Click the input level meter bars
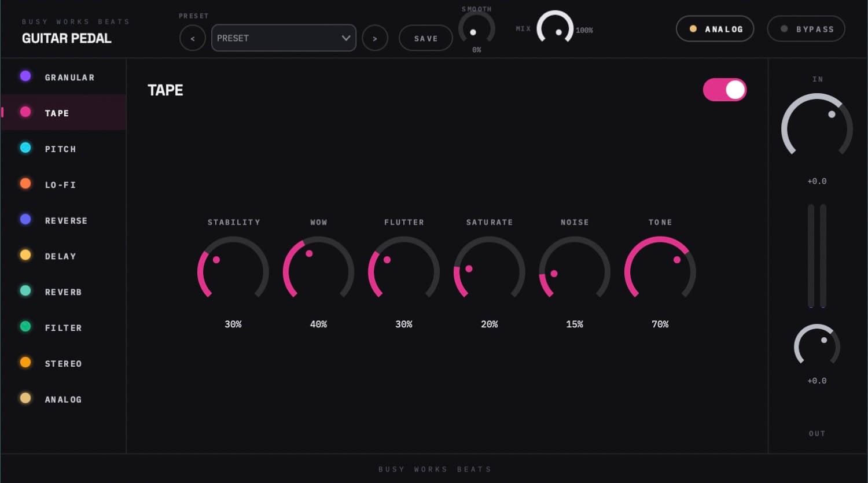This screenshot has height=483, width=868. [817, 256]
